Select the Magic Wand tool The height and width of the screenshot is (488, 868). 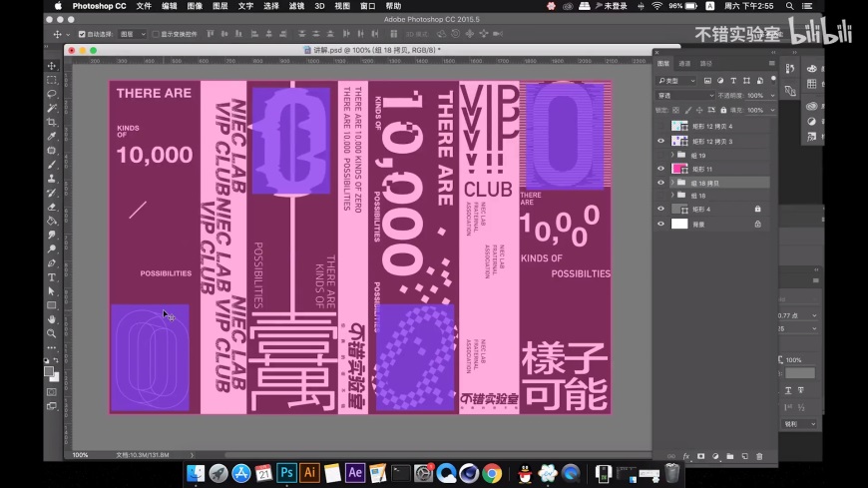pyautogui.click(x=52, y=108)
